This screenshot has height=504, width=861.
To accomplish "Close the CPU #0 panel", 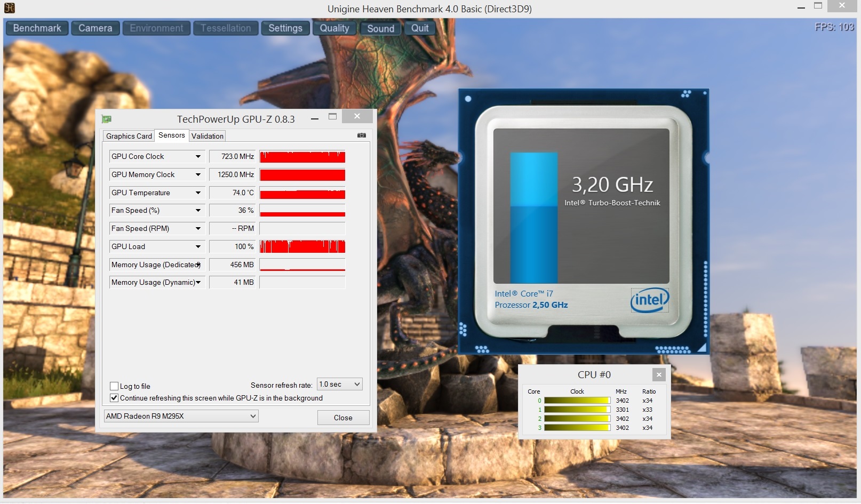I will pos(659,374).
